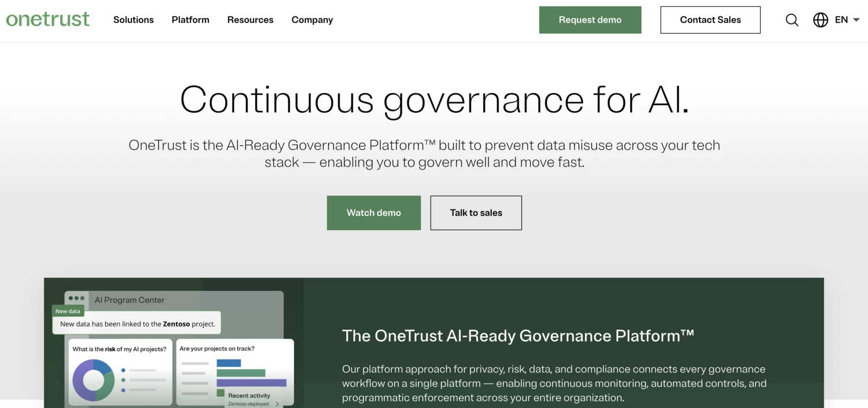Click the Contact Sales button
This screenshot has height=408, width=868.
click(x=710, y=20)
